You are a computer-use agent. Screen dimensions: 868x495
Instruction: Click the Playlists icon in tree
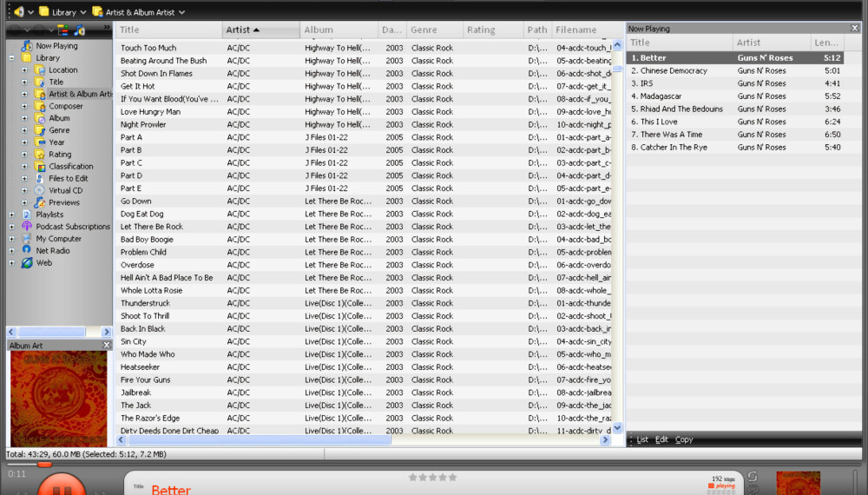point(27,214)
